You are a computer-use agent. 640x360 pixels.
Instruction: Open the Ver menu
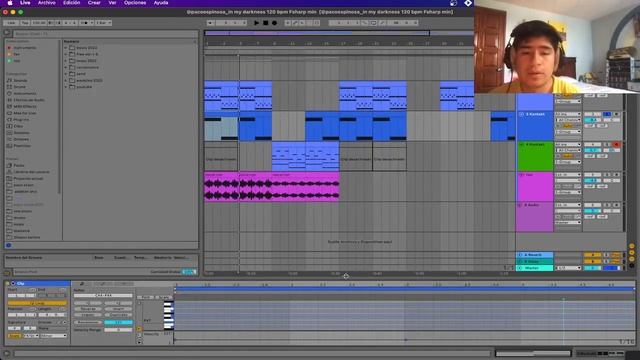[112, 3]
